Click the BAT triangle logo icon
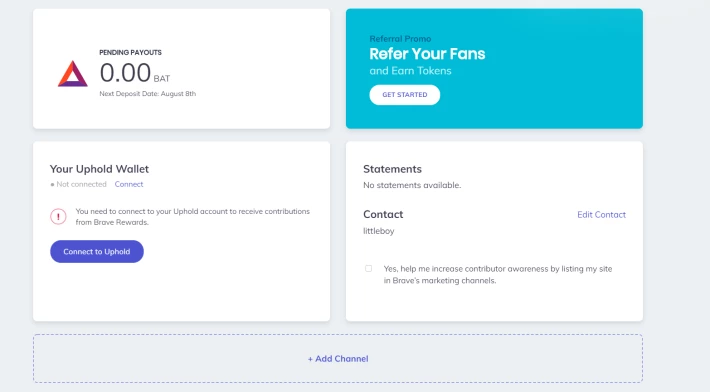The width and height of the screenshot is (710, 392). tap(72, 74)
